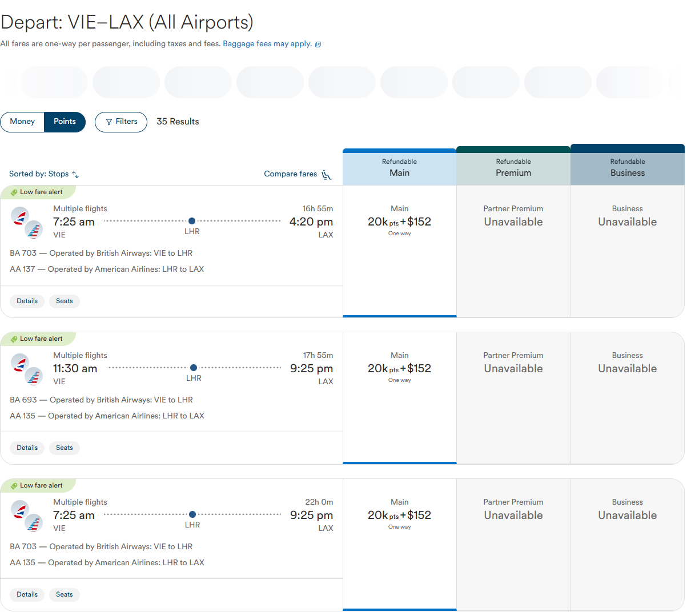
Task: Open Seats for the 7:25 am 16h 55m flight
Action: 64,301
